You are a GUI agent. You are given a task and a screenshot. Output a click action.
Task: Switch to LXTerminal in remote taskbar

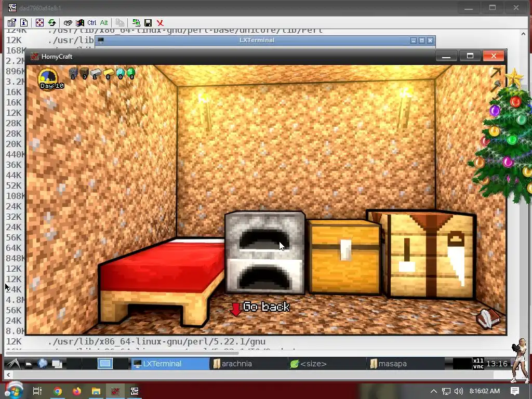tap(170, 364)
